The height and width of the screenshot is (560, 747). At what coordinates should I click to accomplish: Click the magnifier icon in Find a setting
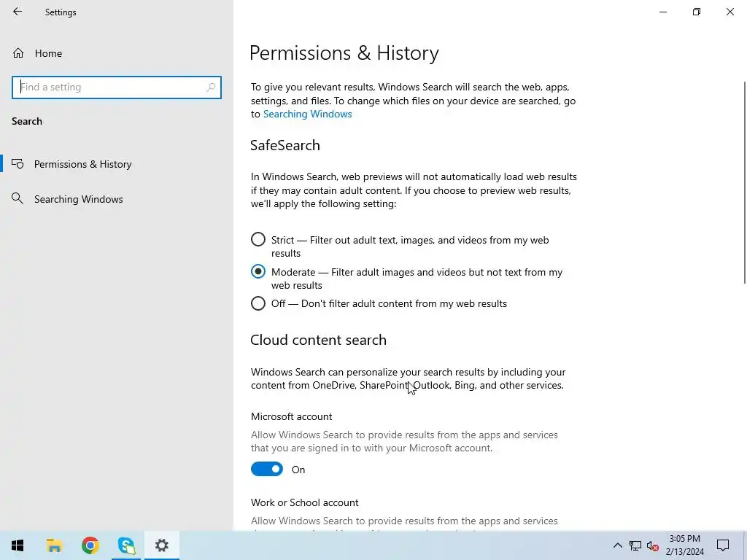pyautogui.click(x=211, y=87)
